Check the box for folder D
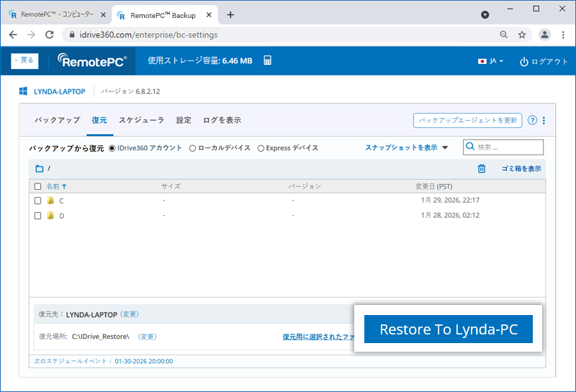Screen dimensions: 576x392 point(37,216)
